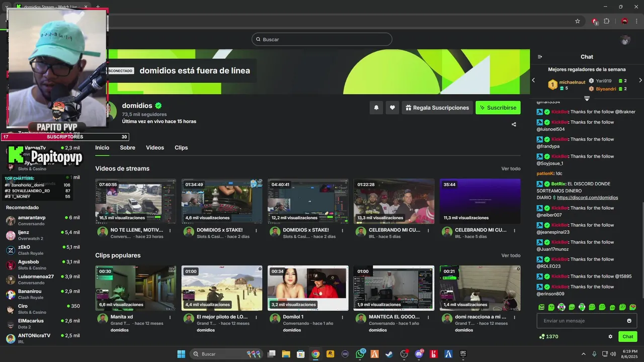644x362 pixels.
Task: Switch to the Clips tab
Action: click(181, 148)
